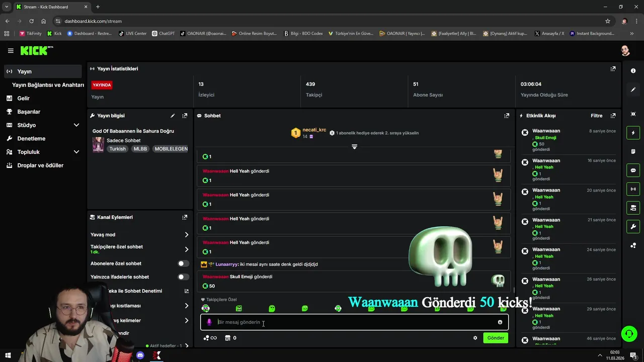Edit stream info with the pencil icon
644x362 pixels.
[173, 116]
